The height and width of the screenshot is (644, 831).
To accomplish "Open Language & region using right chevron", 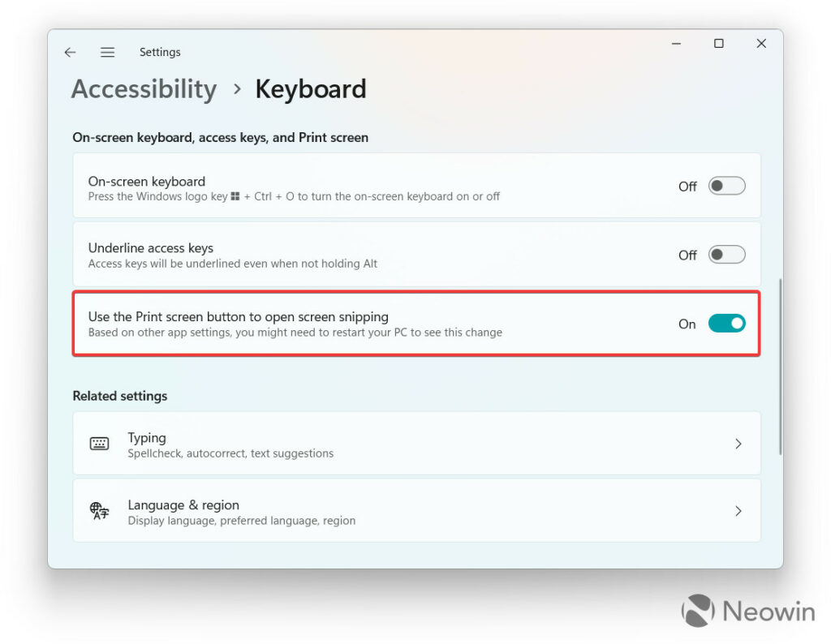I will pyautogui.click(x=738, y=511).
